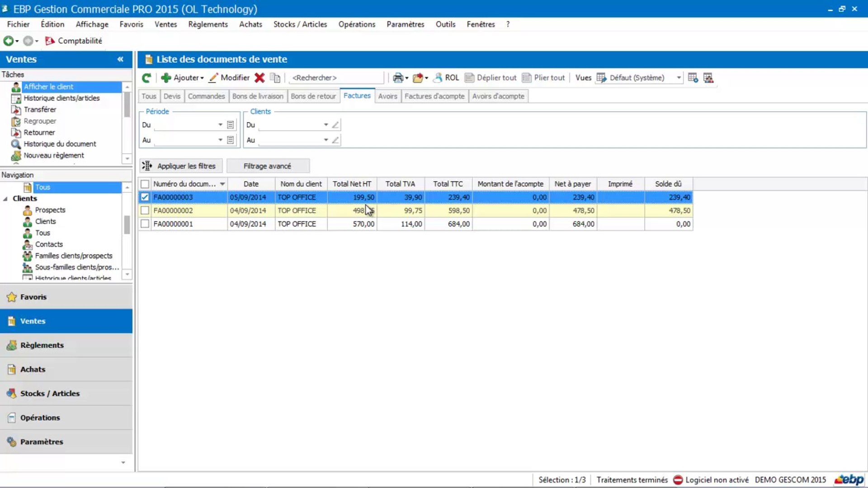The image size is (868, 488).
Task: Open the Ajouter dropdown arrow
Action: tap(202, 78)
